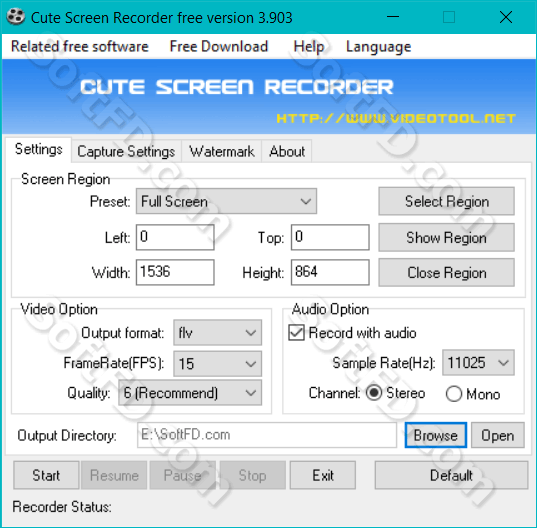Image resolution: width=537 pixels, height=528 pixels.
Task: Click the Default settings button
Action: [451, 475]
